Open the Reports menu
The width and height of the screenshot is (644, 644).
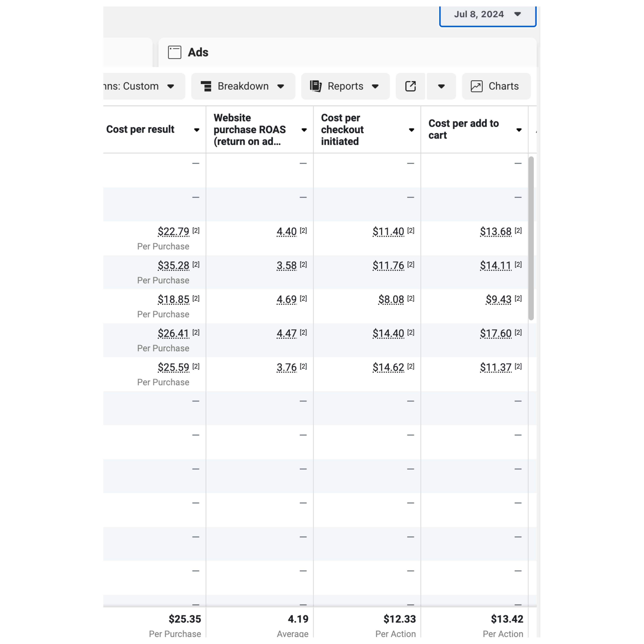coord(345,86)
